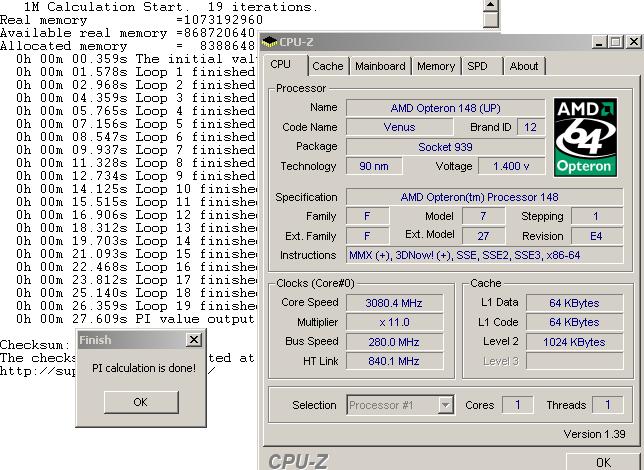Switch to the Cache tab
644x470 pixels.
pos(327,66)
